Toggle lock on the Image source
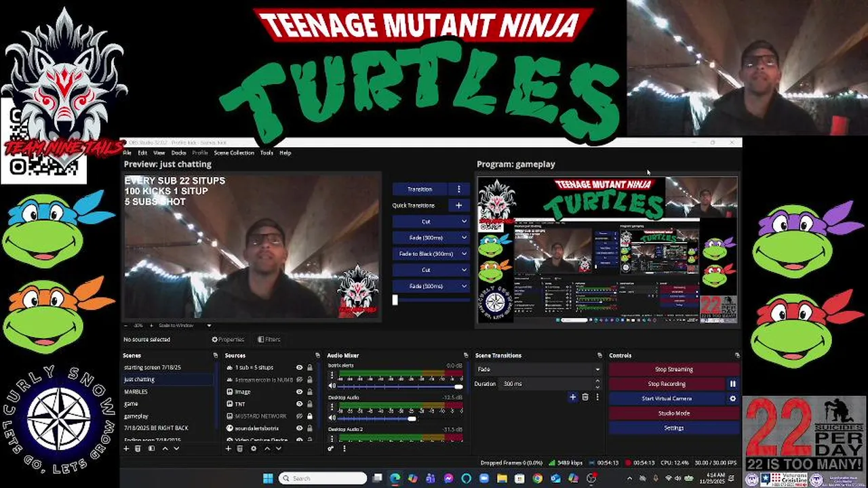Screen dimensions: 868x488 tap(310, 392)
